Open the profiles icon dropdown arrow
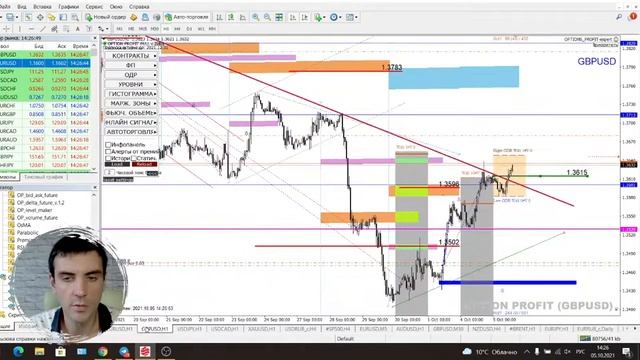Screen dimensions: 640x360 pos(17,17)
